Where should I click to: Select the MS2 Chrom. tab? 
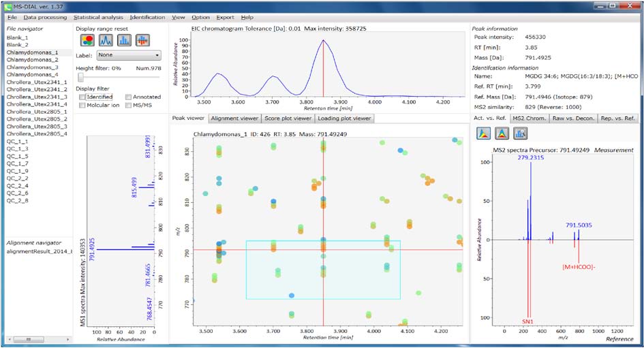pyautogui.click(x=529, y=118)
